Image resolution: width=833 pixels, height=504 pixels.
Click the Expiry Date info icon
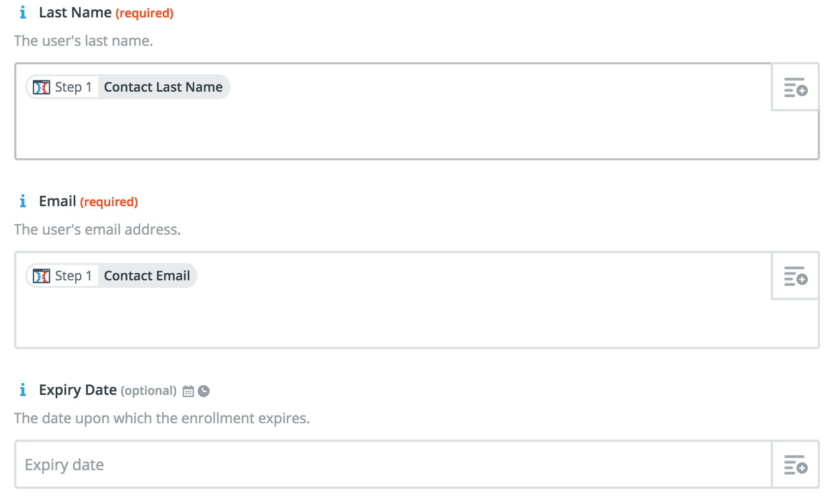click(22, 390)
